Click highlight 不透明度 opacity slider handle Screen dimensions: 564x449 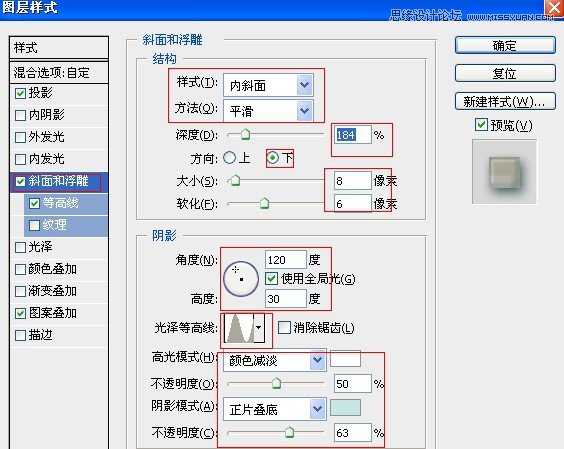276,383
